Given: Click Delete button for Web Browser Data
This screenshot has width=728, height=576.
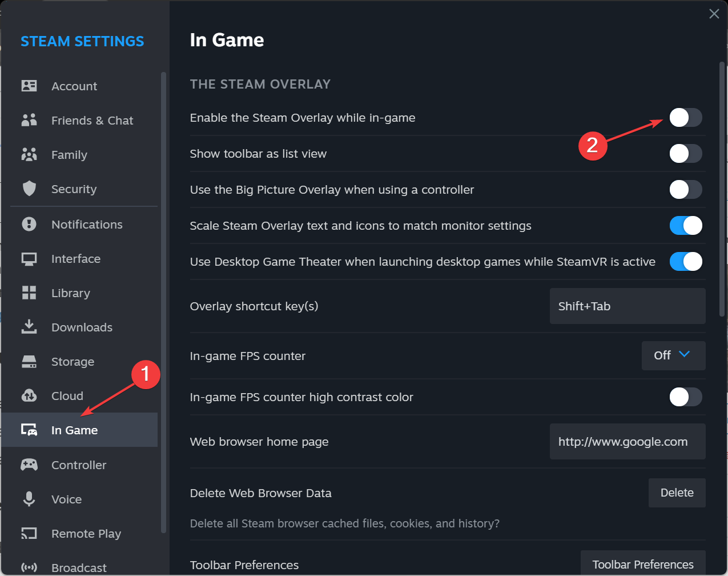Looking at the screenshot, I should [x=677, y=493].
